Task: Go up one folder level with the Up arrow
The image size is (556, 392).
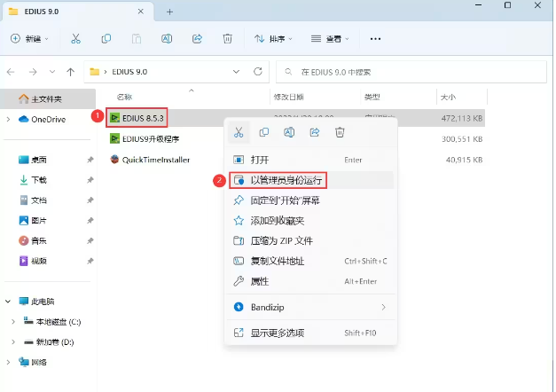Action: coord(71,72)
